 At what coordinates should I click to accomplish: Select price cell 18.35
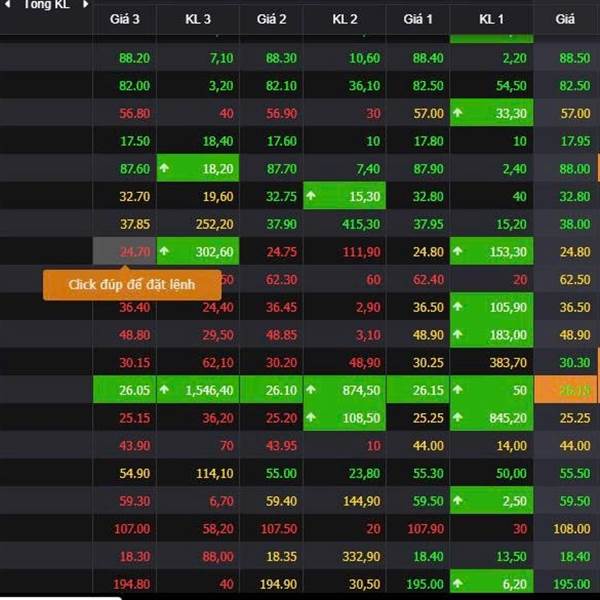(271, 556)
